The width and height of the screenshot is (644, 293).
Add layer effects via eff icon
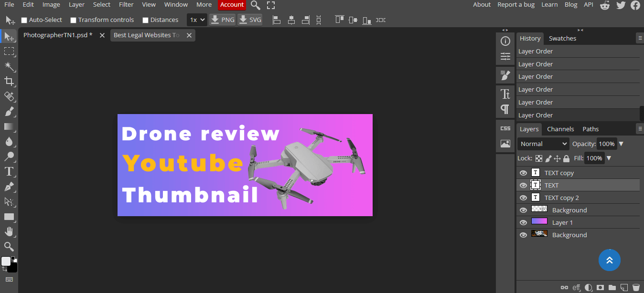coord(577,288)
